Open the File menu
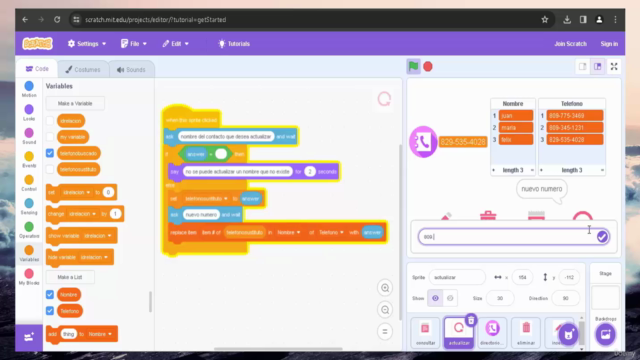Screen dimensions: 640x360 134,44
